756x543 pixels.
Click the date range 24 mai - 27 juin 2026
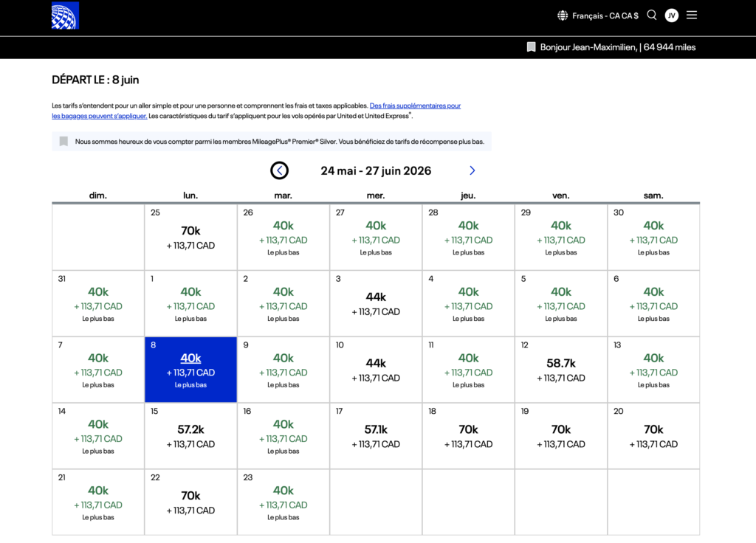[x=376, y=170]
